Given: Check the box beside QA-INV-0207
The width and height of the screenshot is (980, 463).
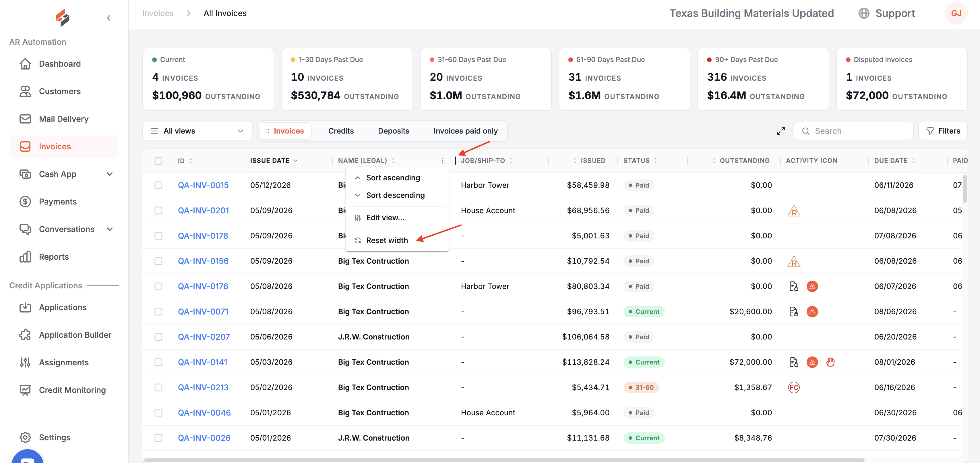Looking at the screenshot, I should tap(158, 337).
